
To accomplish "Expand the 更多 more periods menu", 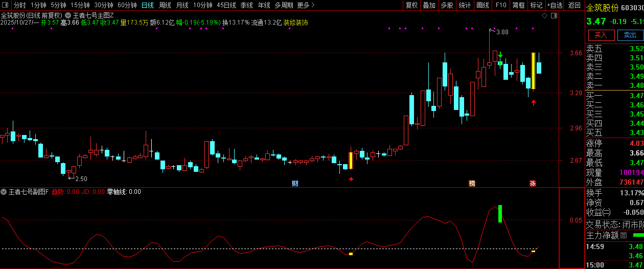I will coord(306,5).
